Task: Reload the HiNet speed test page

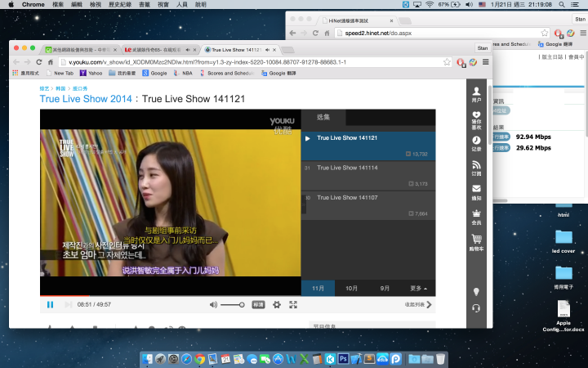Action: pyautogui.click(x=315, y=33)
